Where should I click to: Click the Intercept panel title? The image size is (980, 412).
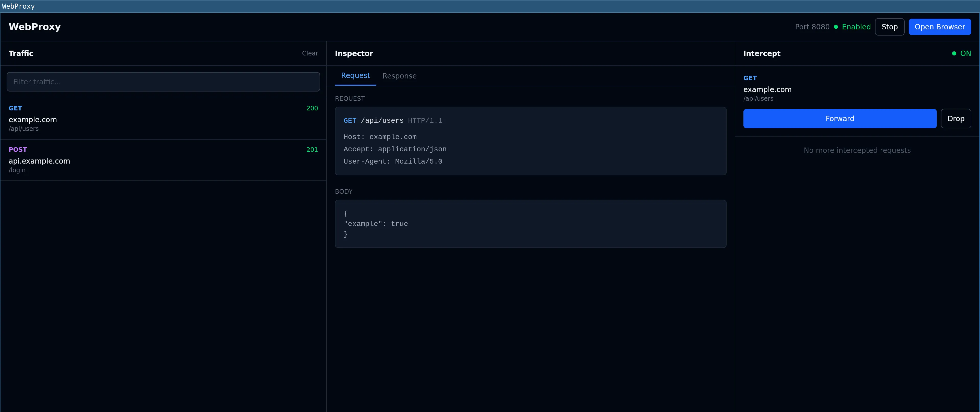762,54
